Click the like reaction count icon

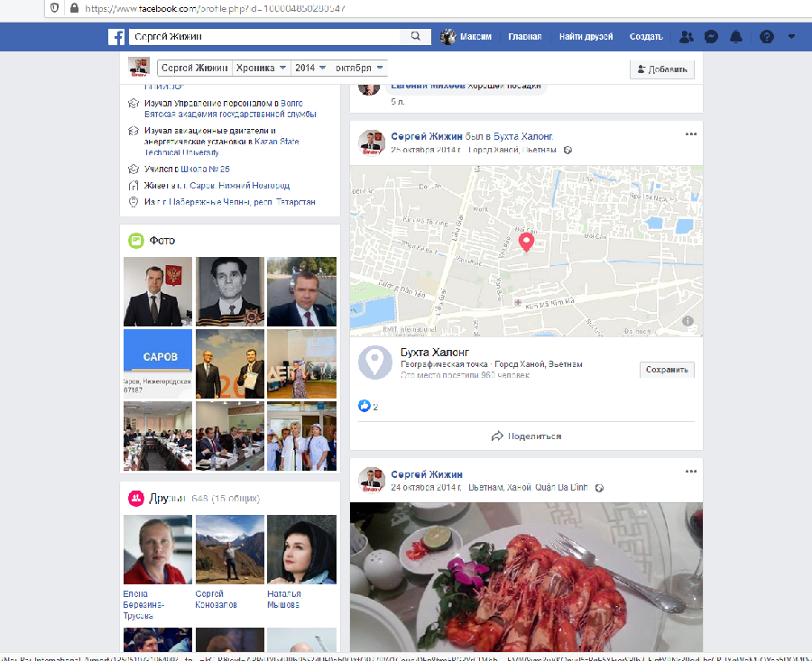(364, 407)
